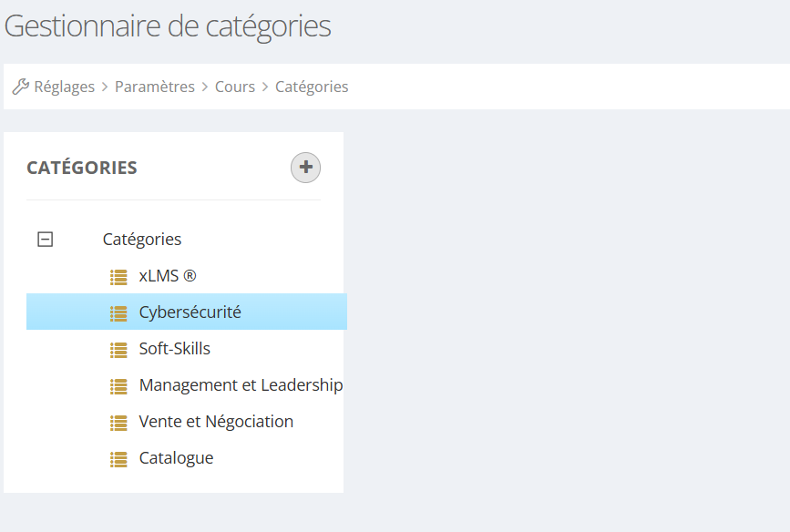Click the root Catégories tree label

(142, 240)
